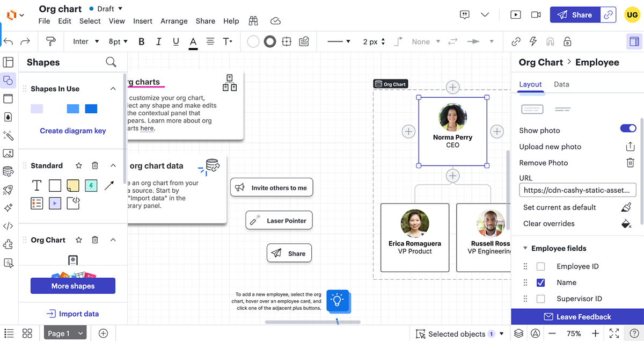Open the Inter font dropdown

(x=86, y=41)
